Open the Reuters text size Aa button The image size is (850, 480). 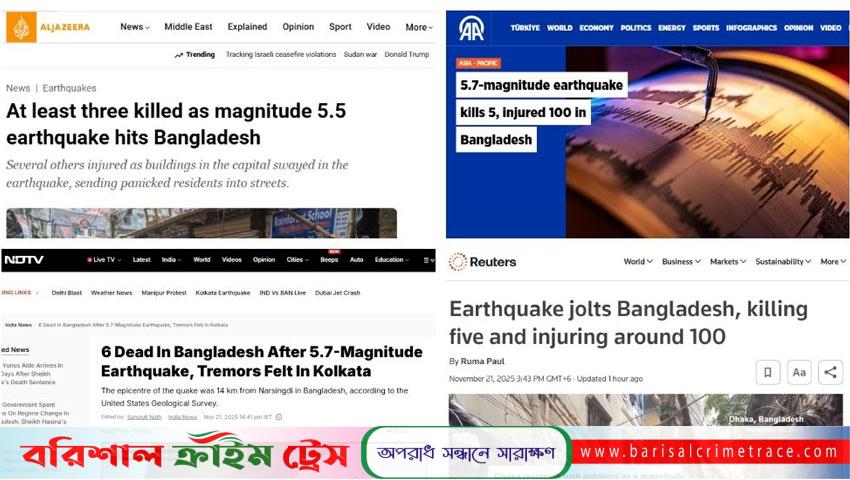(x=799, y=372)
